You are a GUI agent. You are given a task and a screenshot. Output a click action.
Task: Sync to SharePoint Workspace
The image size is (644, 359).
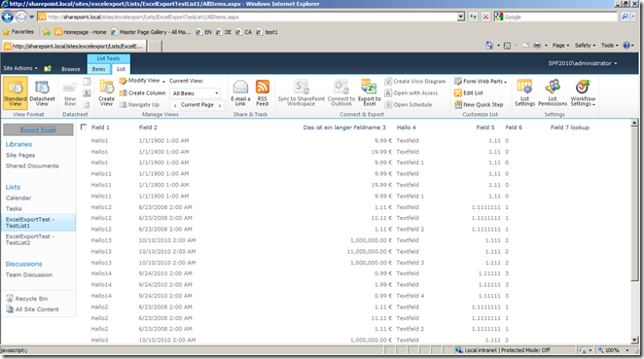pyautogui.click(x=301, y=92)
